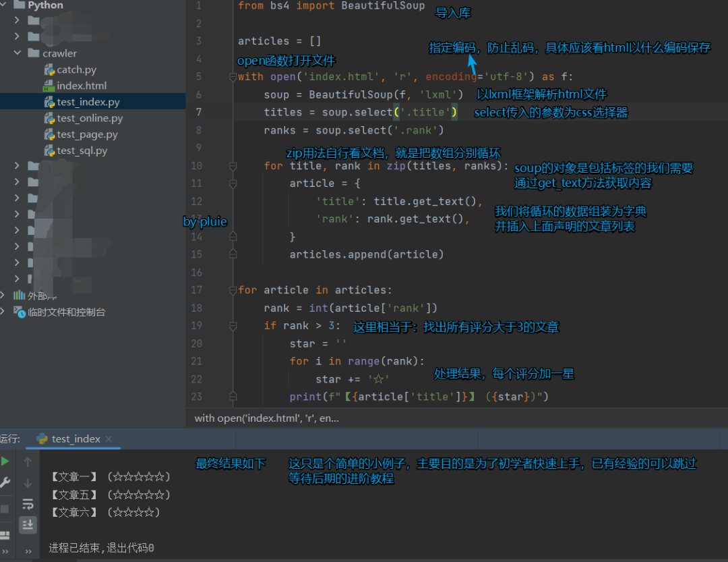Toggle scroll to end of console output
Viewport: 728px width, 562px height.
(x=28, y=524)
